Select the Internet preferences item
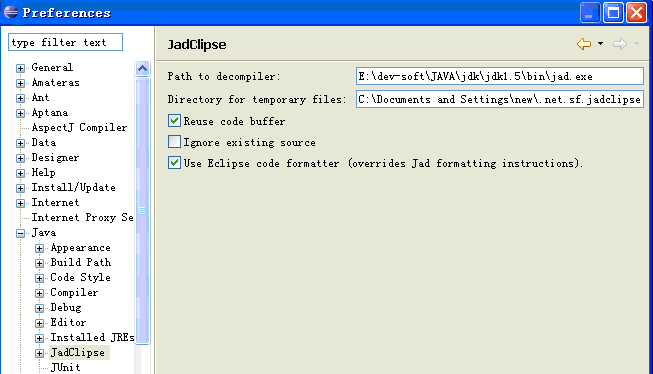The height and width of the screenshot is (374, 653). pyautogui.click(x=55, y=202)
